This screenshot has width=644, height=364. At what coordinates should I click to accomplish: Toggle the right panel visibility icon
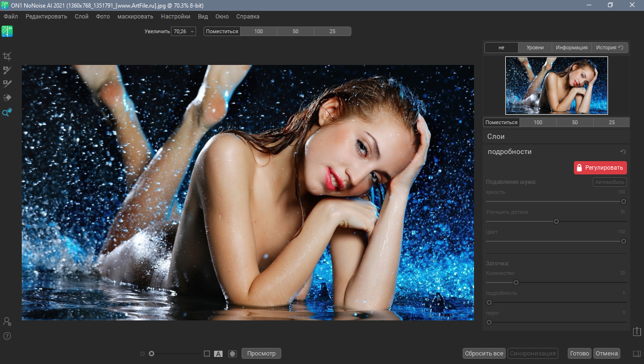[x=637, y=354]
